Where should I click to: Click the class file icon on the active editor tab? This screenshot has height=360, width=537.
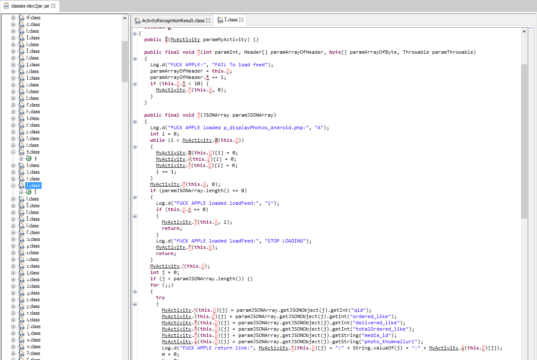[220, 20]
